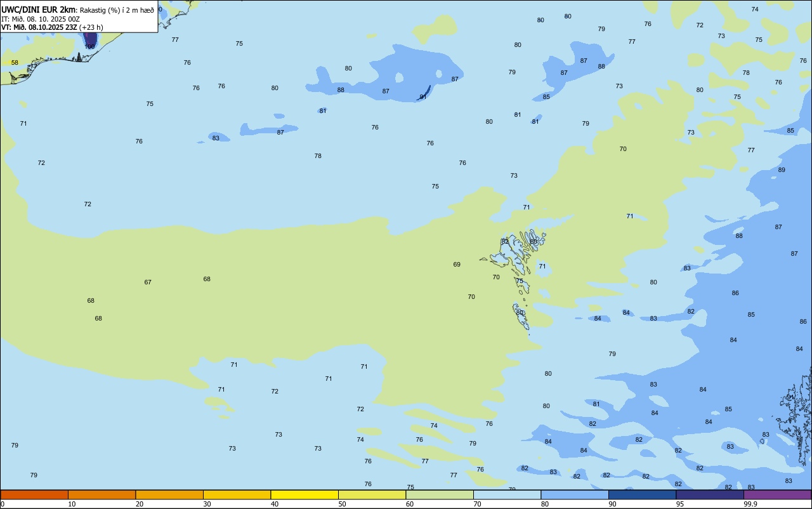Click the 40–50 bright yellow legend swatch
The image size is (812, 509).
[x=304, y=494]
